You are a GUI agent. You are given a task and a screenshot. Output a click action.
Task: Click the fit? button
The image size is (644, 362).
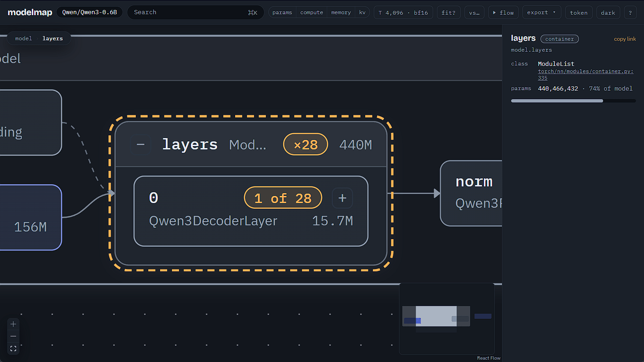tap(448, 12)
